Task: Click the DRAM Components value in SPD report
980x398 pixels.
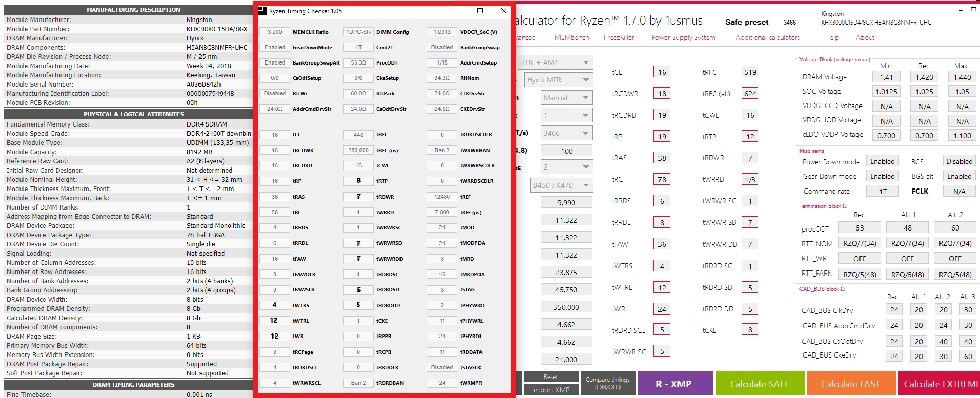Action: coord(217,48)
